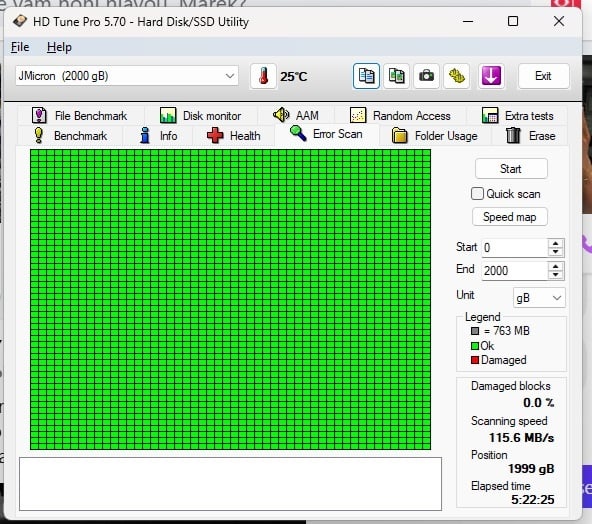Open options via the yellow tools icon

coord(457,76)
